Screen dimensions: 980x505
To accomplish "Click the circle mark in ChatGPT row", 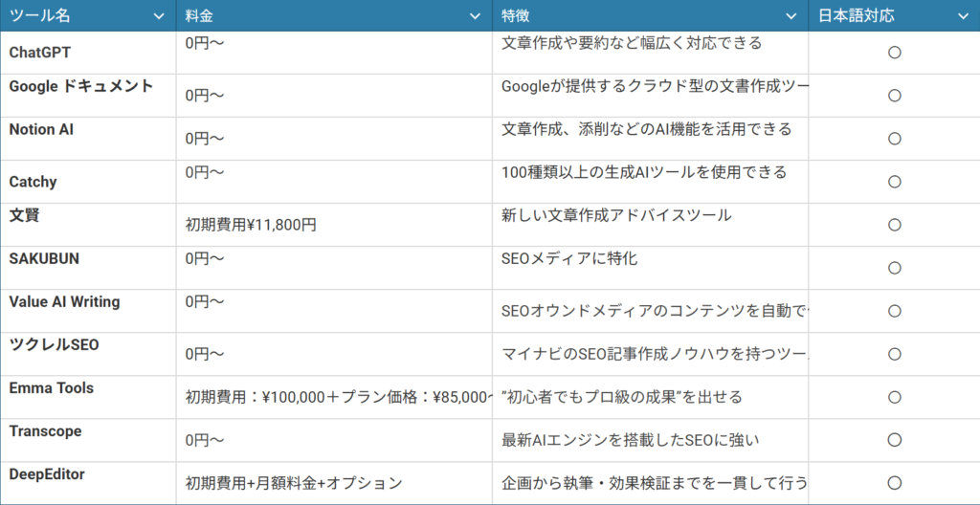I will (x=895, y=53).
